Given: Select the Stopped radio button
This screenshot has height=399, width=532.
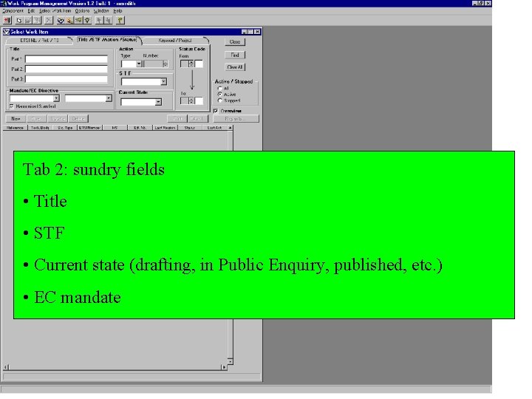Looking at the screenshot, I should 220,100.
